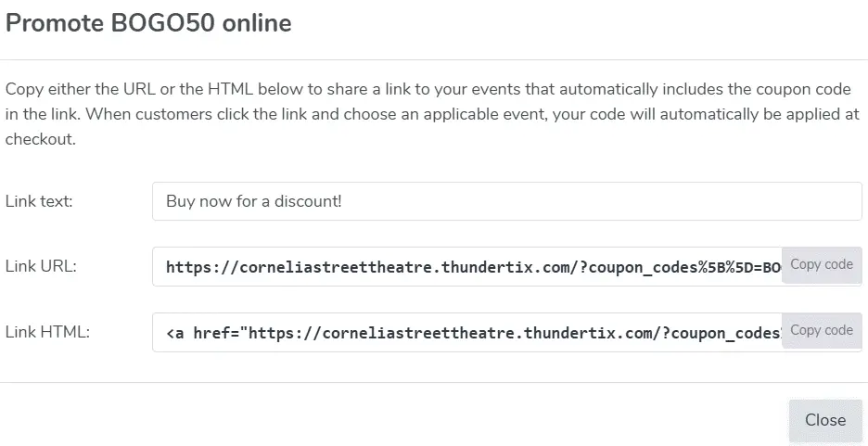
Task: Click the Close button at bottom right
Action: (x=824, y=420)
